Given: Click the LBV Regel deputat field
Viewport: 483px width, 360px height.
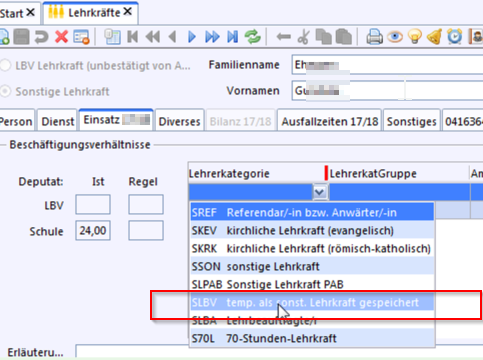Looking at the screenshot, I should point(146,205).
